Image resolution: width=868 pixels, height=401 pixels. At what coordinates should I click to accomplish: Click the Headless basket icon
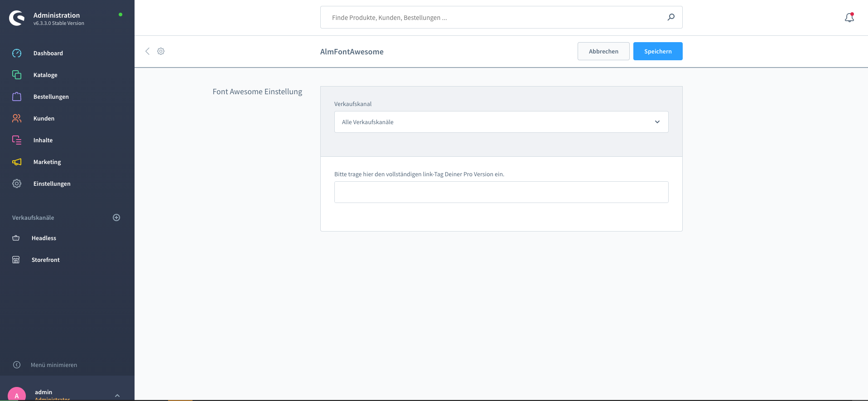tap(16, 238)
